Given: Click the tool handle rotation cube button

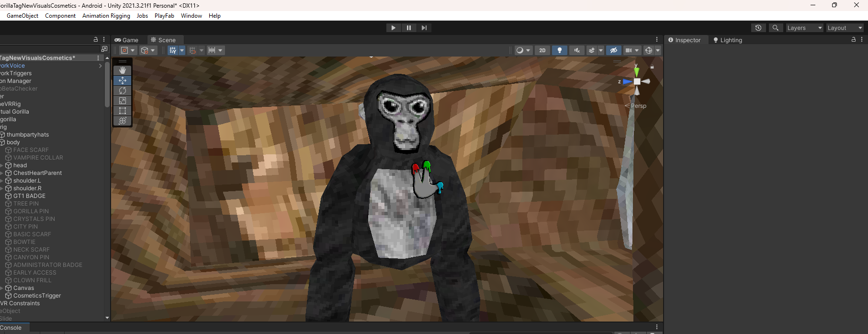Looking at the screenshot, I should coord(148,50).
